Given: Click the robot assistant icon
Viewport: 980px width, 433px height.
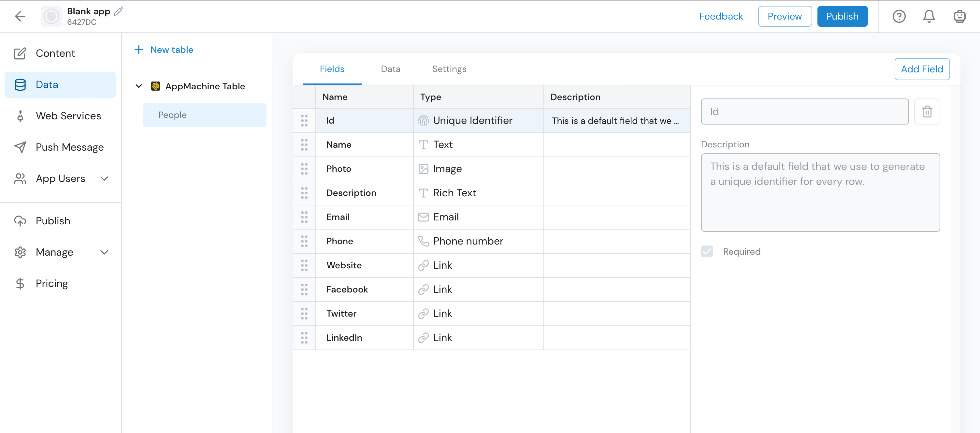Looking at the screenshot, I should 959,16.
